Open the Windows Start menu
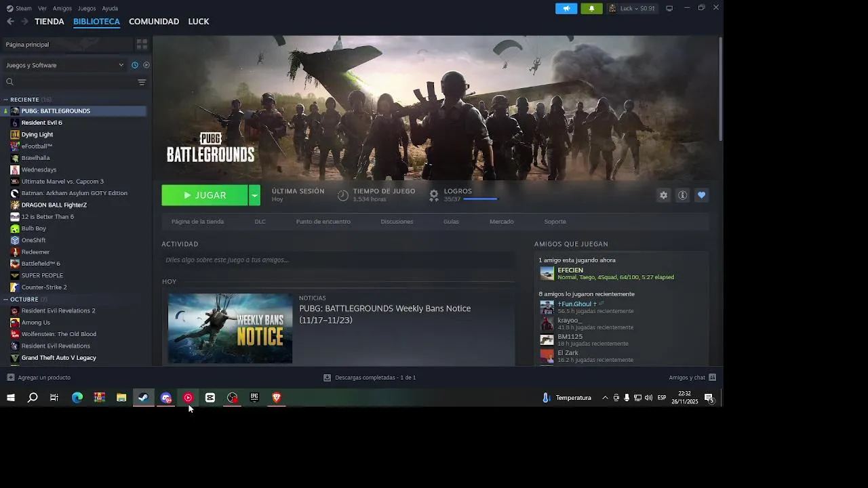The width and height of the screenshot is (868, 488). (x=11, y=398)
